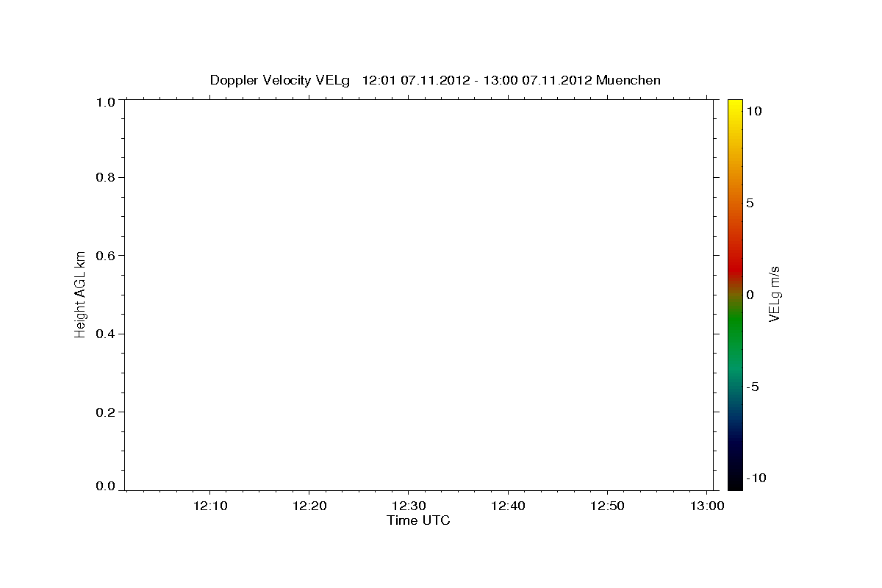Image resolution: width=882 pixels, height=588 pixels.
Task: Click the colorbar value -5 label
Action: [752, 387]
